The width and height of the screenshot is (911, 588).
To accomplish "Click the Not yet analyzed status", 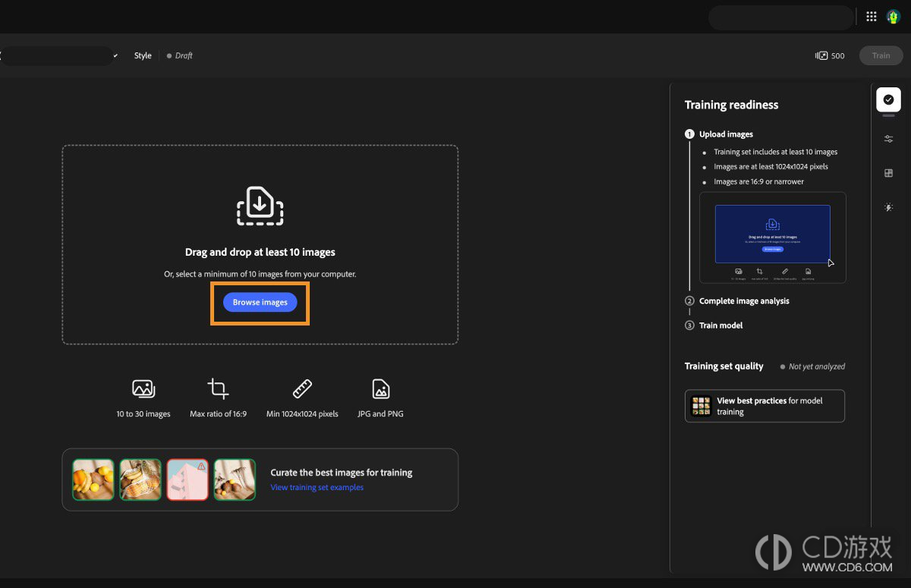I will pyautogui.click(x=817, y=366).
